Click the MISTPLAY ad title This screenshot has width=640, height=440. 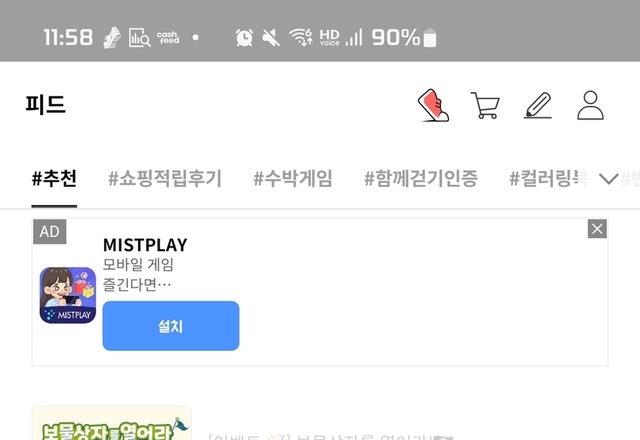[145, 245]
